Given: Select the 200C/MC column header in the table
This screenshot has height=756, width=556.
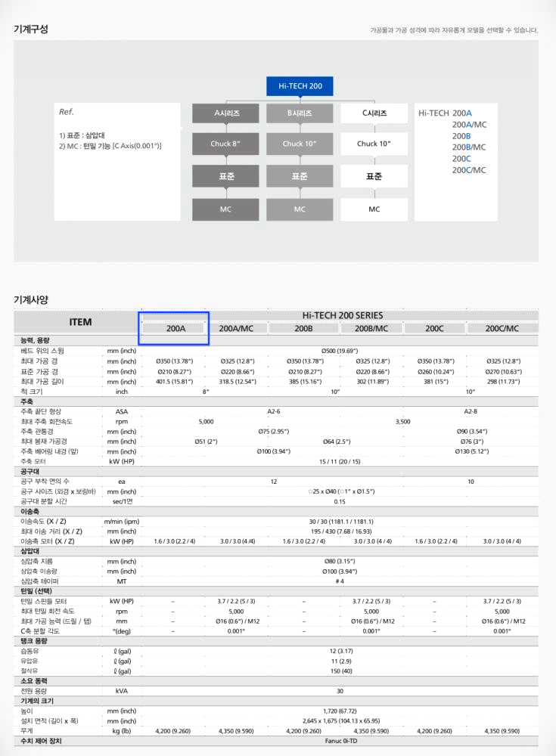Looking at the screenshot, I should tap(502, 328).
